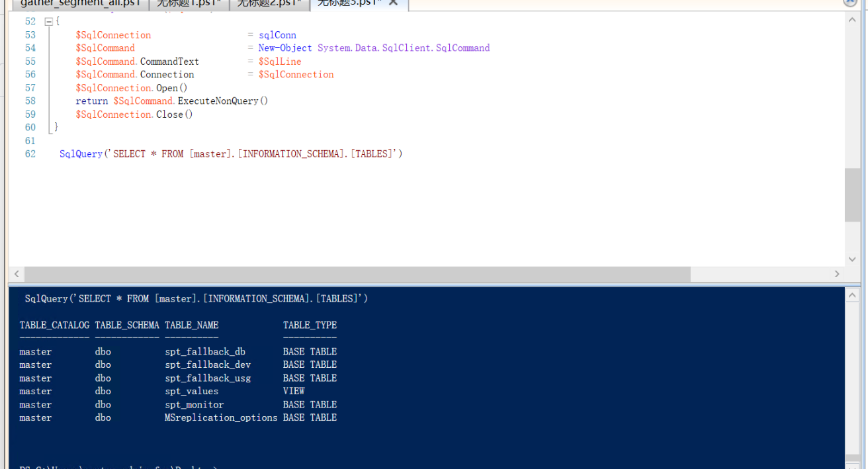Click line number 53 in the gutter
868x469 pixels.
[30, 35]
